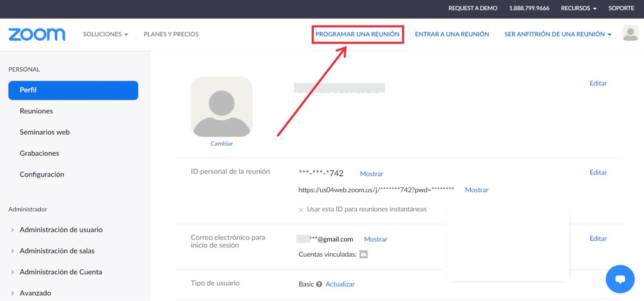The width and height of the screenshot is (644, 301).
Task: Open Seminarios web in the sidebar
Action: tap(45, 132)
